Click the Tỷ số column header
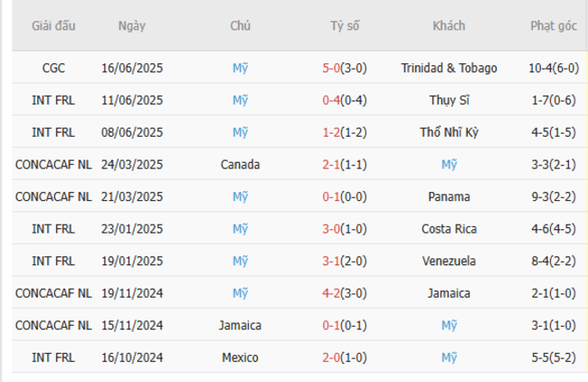The image size is (588, 382). point(344,26)
